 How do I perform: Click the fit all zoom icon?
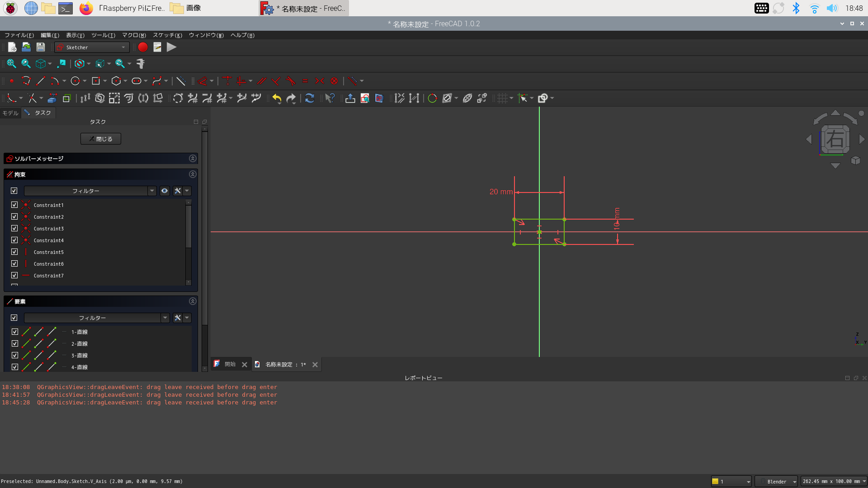(x=11, y=64)
